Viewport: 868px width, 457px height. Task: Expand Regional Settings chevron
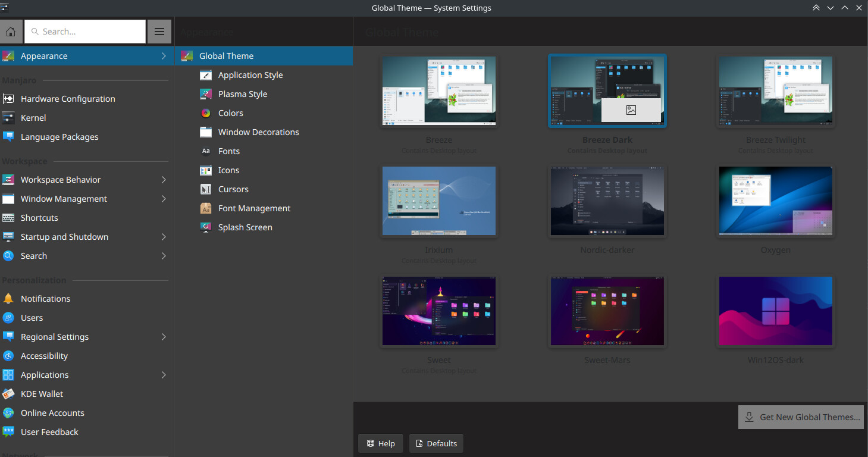[x=164, y=337]
